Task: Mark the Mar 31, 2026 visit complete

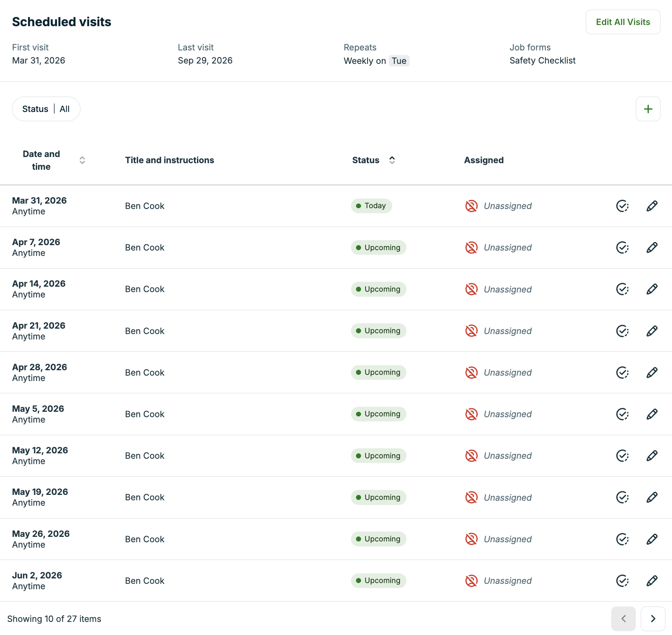Action: pos(622,206)
